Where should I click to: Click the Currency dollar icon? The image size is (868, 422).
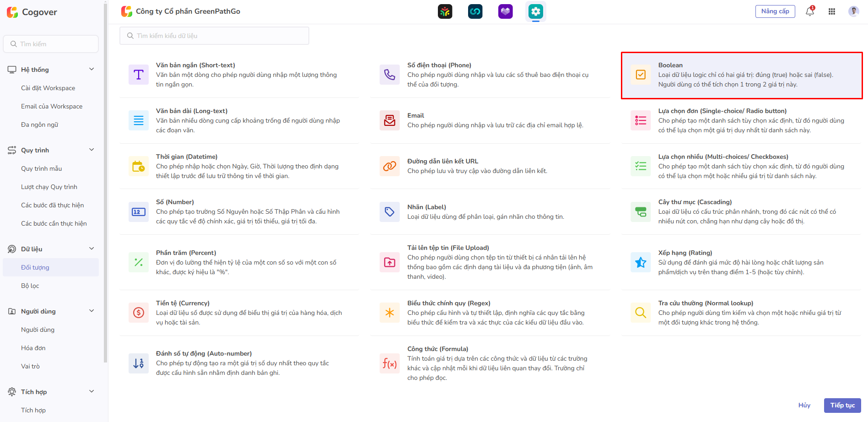tap(139, 313)
